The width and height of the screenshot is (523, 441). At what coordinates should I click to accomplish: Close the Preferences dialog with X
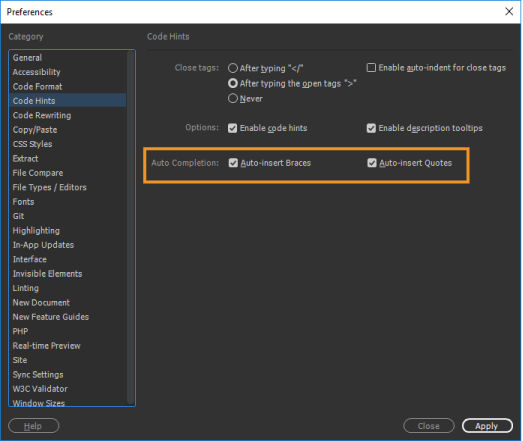tap(509, 12)
